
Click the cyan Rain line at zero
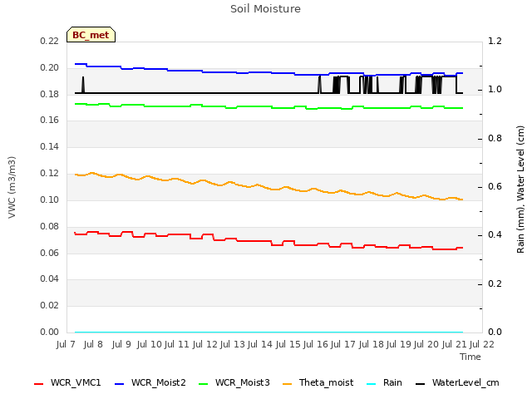click(x=268, y=332)
